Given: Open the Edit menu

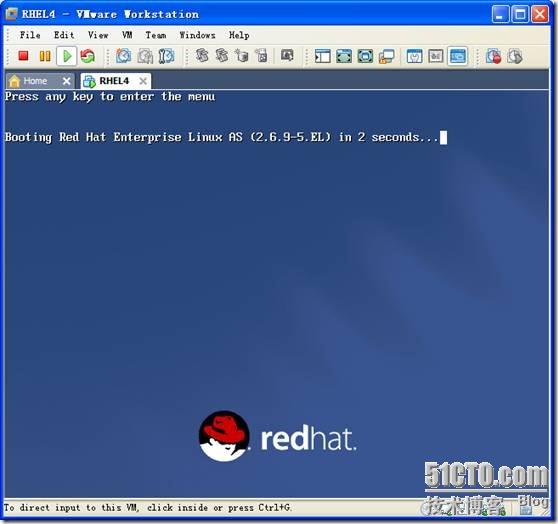Looking at the screenshot, I should pos(64,35).
